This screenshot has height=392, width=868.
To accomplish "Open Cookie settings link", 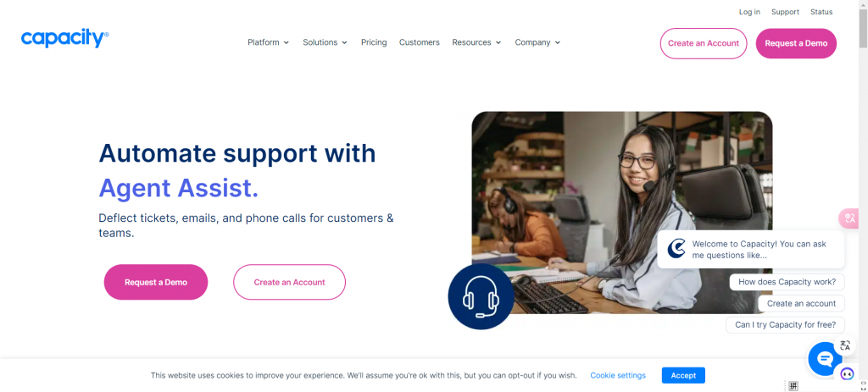I will tap(618, 375).
